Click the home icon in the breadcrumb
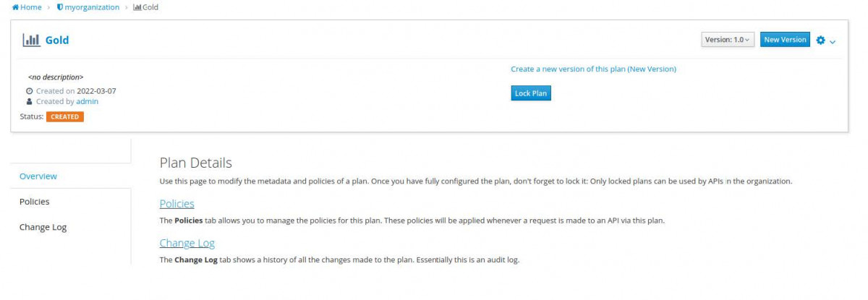 [x=15, y=7]
